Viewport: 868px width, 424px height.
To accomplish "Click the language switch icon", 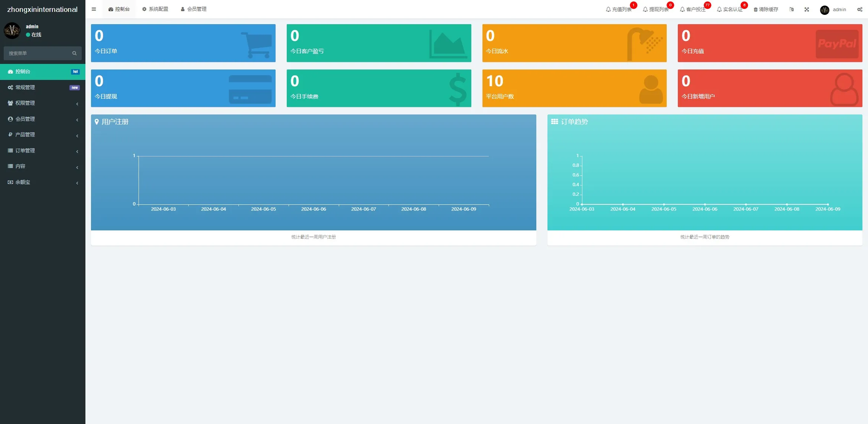I will [791, 9].
